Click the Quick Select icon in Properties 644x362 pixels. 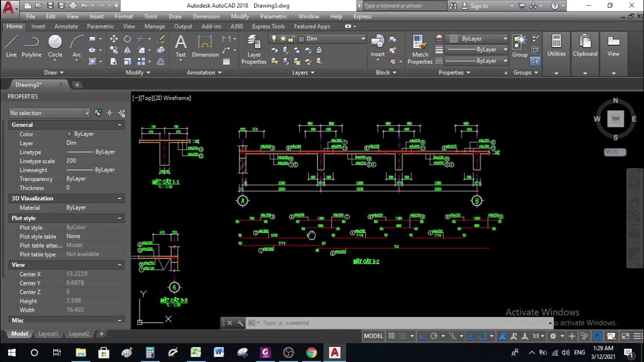tap(121, 113)
